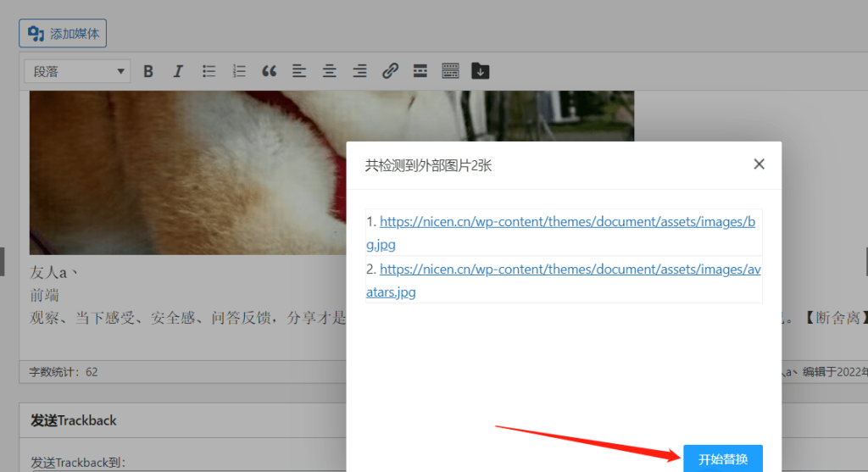Click the dialog title 共检测到外部图片2张
Viewport: 868px width, 472px height.
point(428,165)
